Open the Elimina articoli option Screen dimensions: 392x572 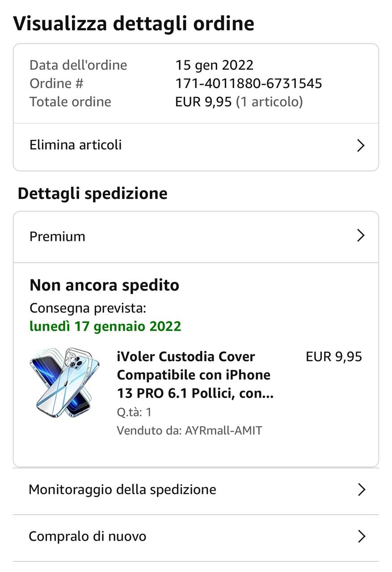click(76, 145)
